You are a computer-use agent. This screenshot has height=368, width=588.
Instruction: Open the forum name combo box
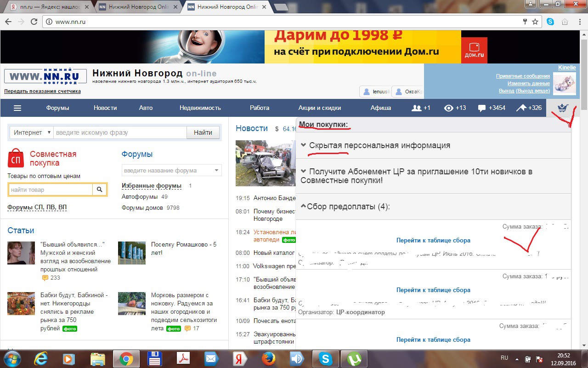click(171, 170)
